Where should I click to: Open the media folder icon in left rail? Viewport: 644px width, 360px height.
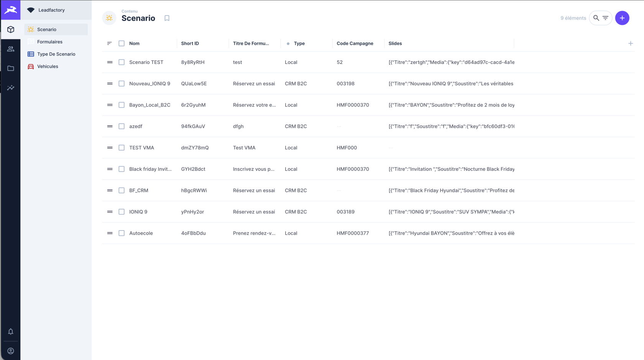(x=11, y=69)
